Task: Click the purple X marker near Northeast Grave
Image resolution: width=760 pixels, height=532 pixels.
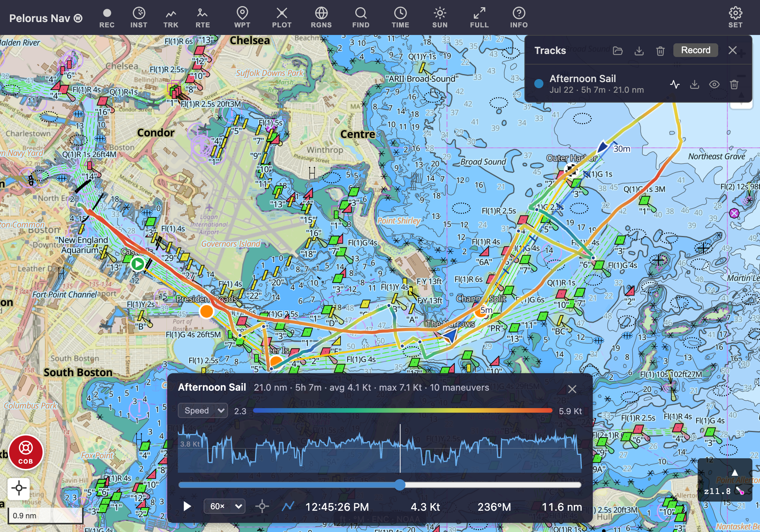Action: 734,213
